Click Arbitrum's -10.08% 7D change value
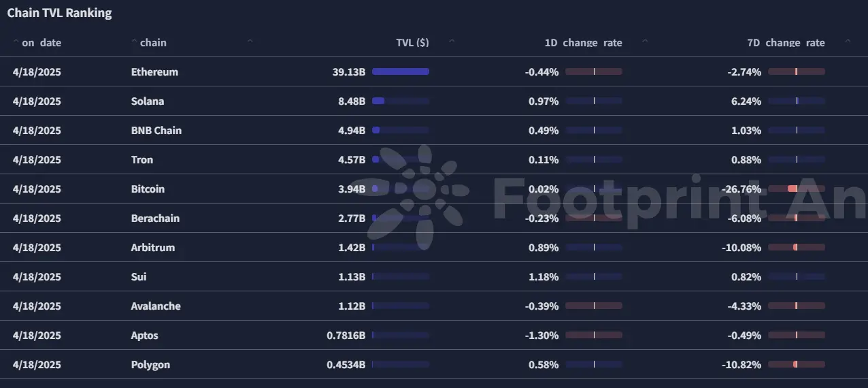868x388 pixels. [741, 248]
